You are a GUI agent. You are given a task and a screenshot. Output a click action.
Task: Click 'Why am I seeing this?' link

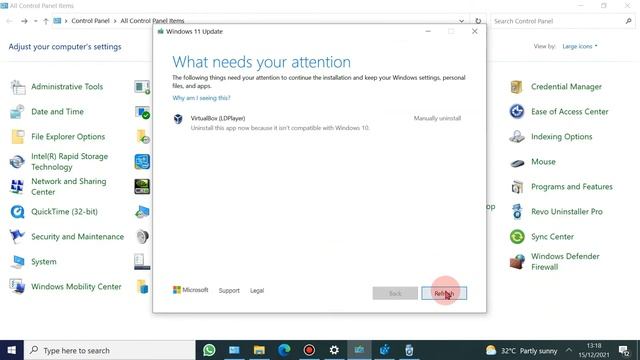pyautogui.click(x=201, y=98)
